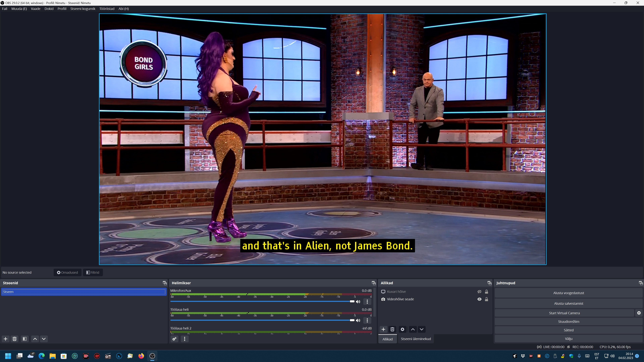This screenshot has height=362, width=644.
Task: Select Stseen item in scenes list
Action: [84, 292]
